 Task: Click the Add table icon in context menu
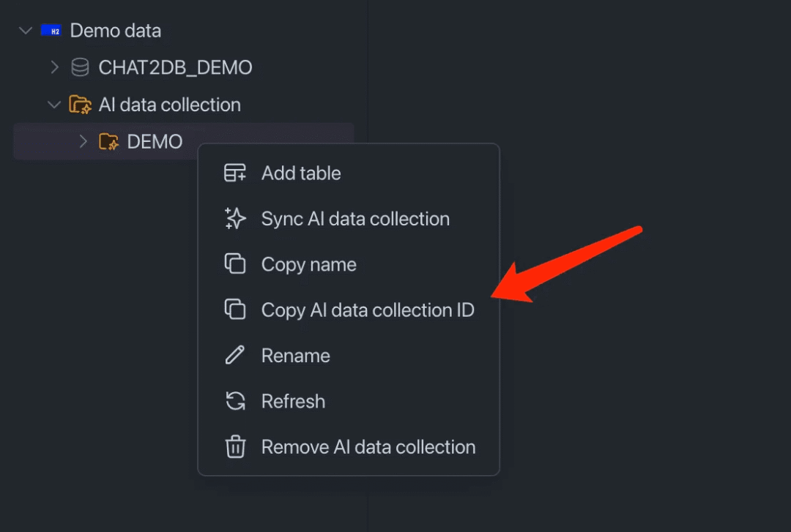235,173
